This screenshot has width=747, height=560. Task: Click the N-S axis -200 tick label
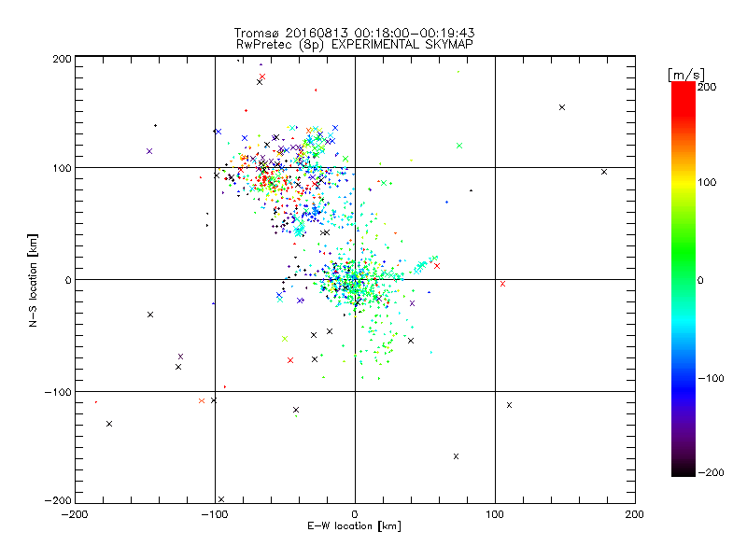click(58, 500)
